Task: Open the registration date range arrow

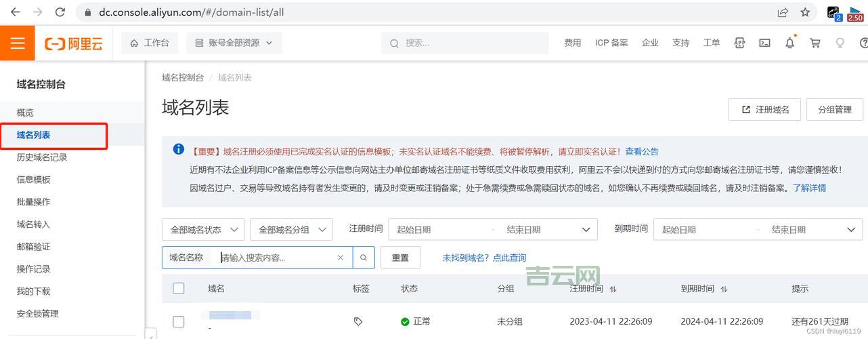Action: (x=586, y=230)
